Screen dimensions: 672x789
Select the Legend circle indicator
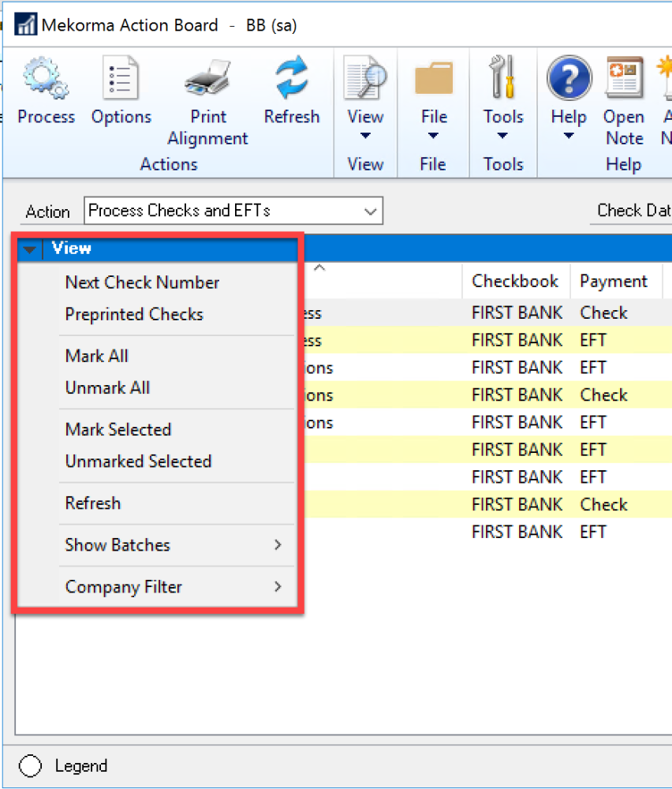[30, 766]
